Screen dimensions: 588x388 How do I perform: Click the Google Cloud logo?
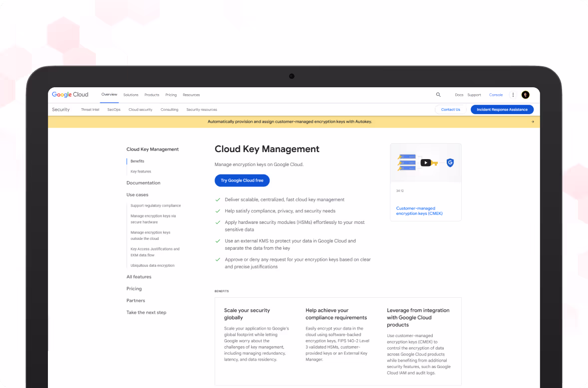[70, 95]
